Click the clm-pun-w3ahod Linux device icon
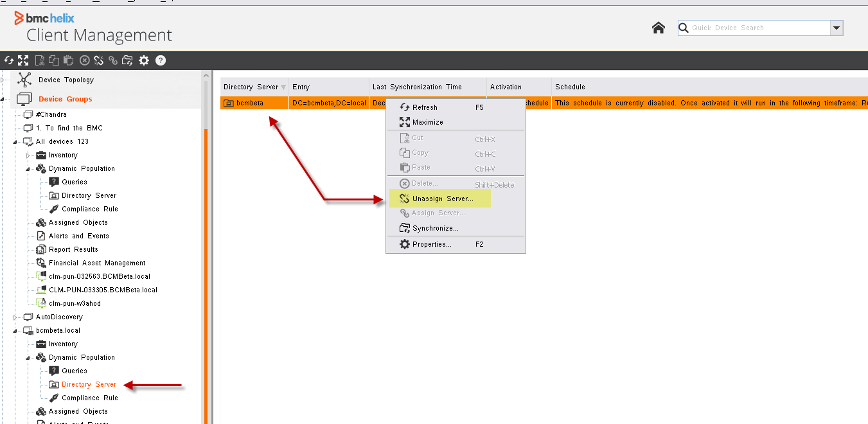Viewport: 868px width, 424px height. [41, 303]
